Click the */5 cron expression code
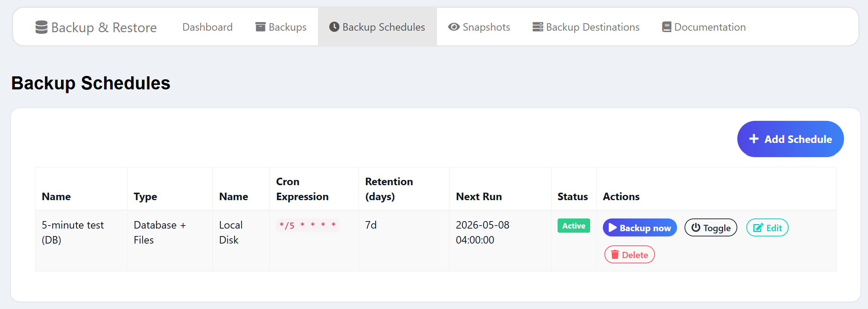Screen dimensions: 868x309 (307, 225)
